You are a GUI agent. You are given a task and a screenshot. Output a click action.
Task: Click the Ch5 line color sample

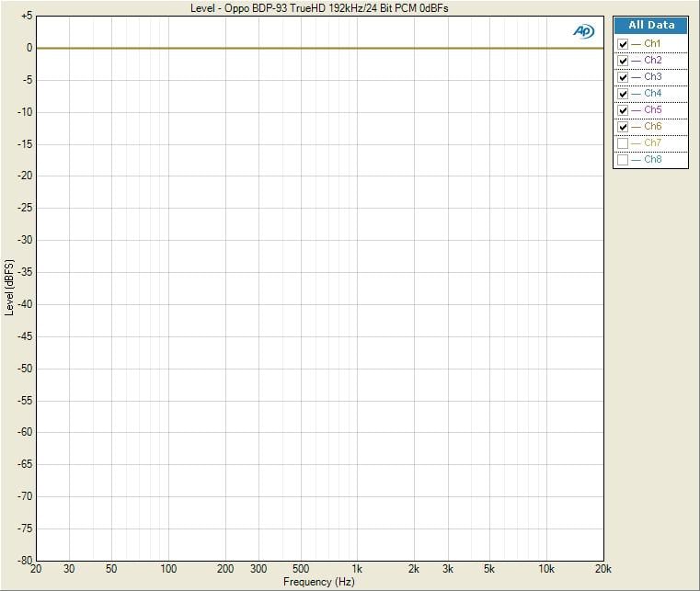click(636, 110)
